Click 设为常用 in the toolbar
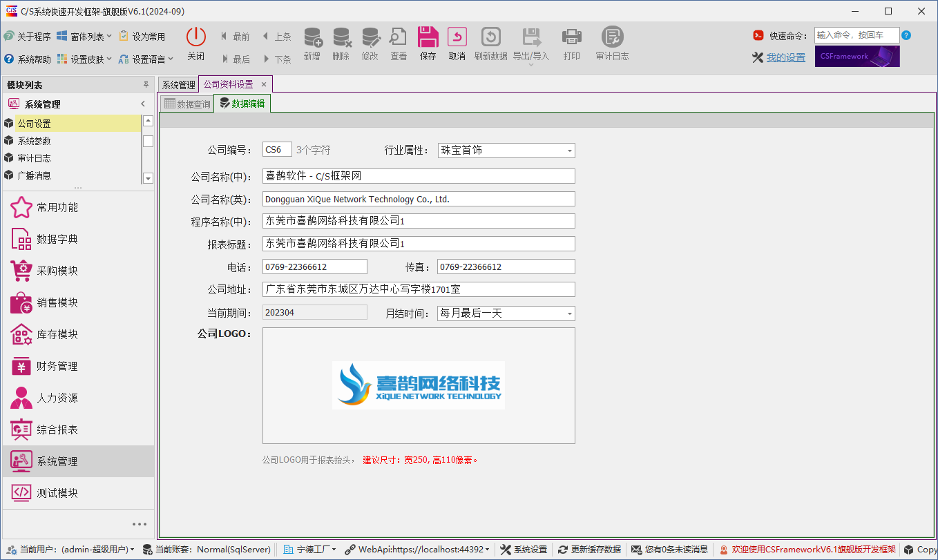Image resolution: width=938 pixels, height=560 pixels. [x=142, y=37]
